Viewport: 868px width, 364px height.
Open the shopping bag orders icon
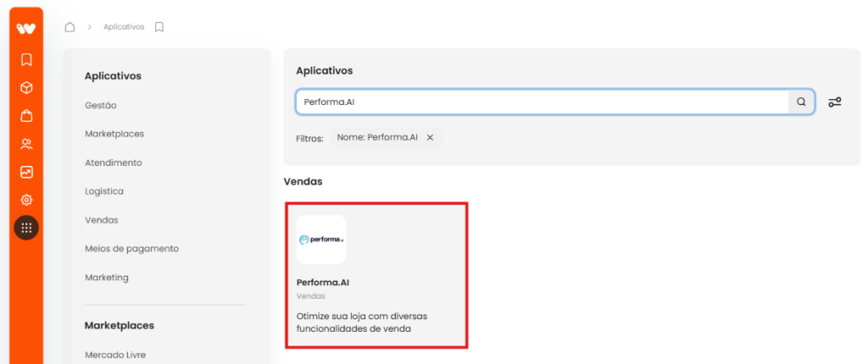coord(26,116)
